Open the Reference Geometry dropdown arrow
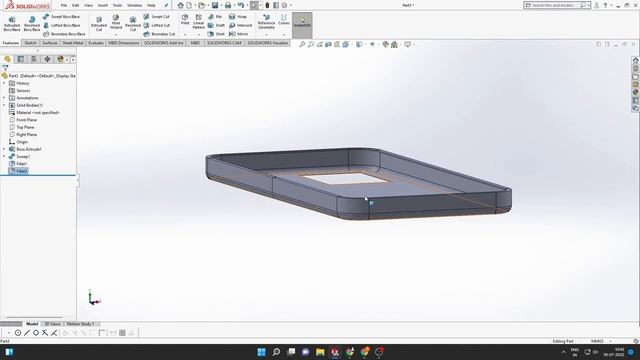The width and height of the screenshot is (640, 360). click(267, 34)
